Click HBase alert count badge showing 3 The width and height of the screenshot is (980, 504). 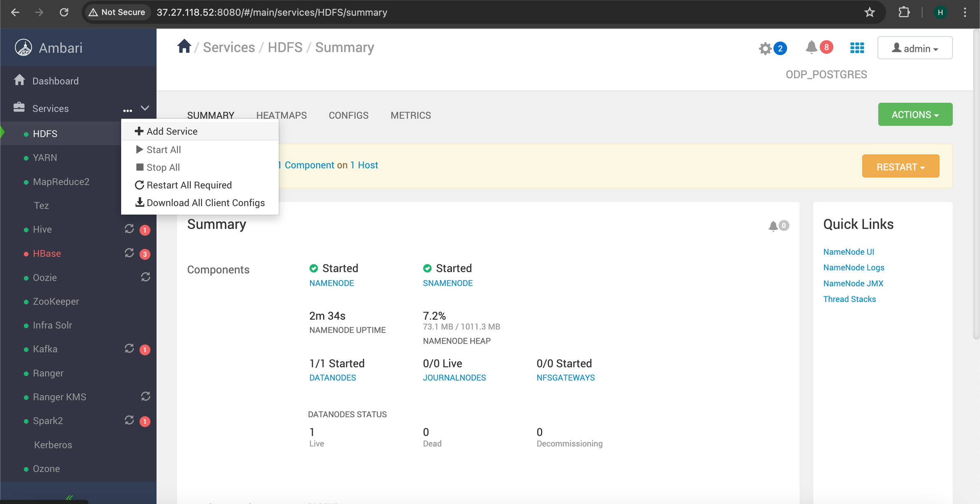[145, 254]
